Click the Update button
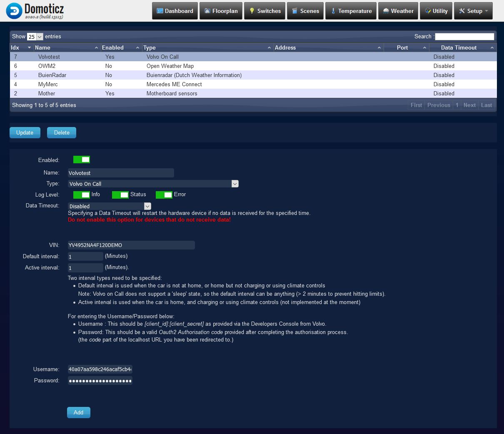This screenshot has height=434, width=504. (25, 132)
